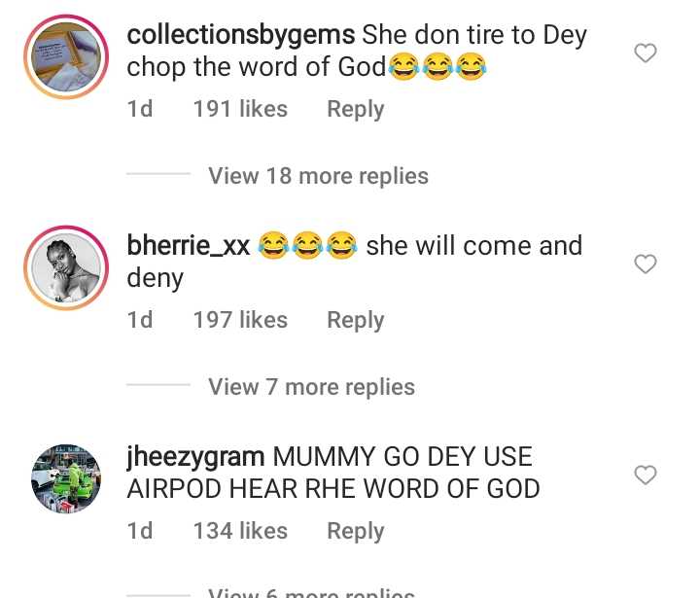View the 191 likes list
Viewport: 700px width, 598px height.
pos(240,109)
